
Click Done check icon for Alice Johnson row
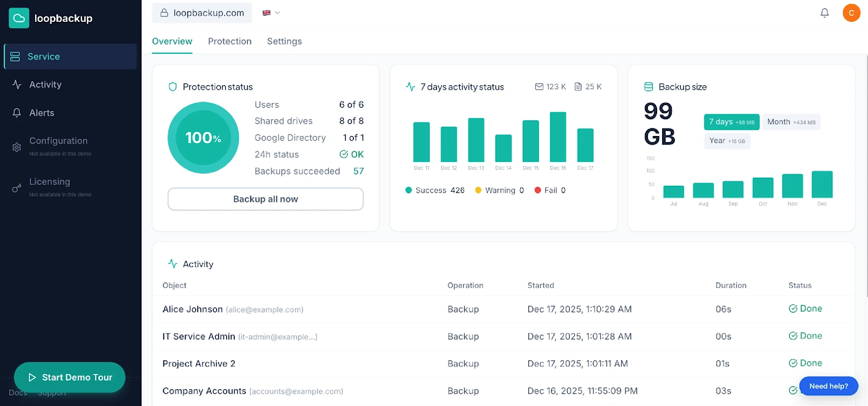(x=793, y=309)
